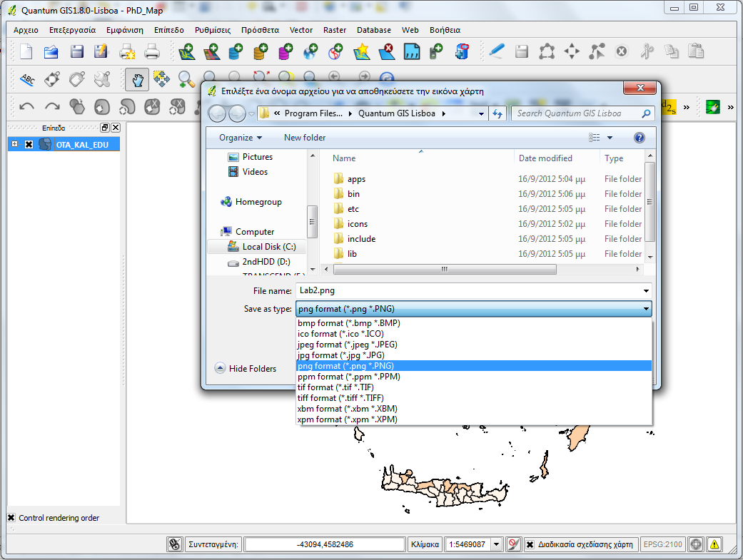743x560 pixels.
Task: Click the New folder button
Action: tap(305, 138)
